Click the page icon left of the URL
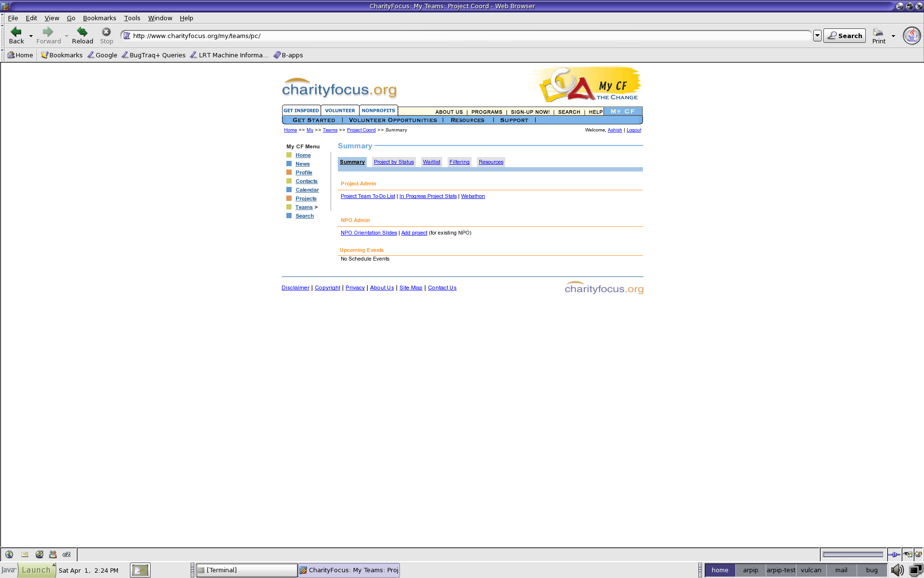Viewport: 924px width, 578px height. (x=127, y=36)
